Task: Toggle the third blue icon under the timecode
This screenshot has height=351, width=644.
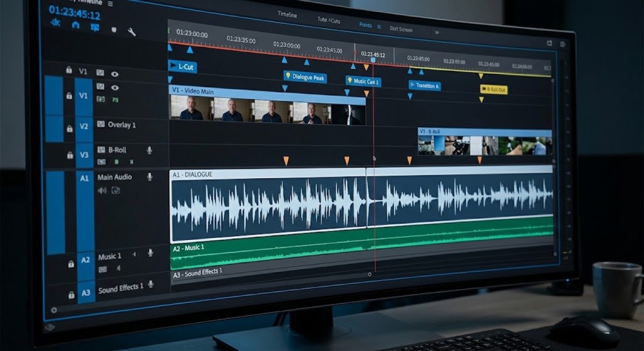Action: 95,27
